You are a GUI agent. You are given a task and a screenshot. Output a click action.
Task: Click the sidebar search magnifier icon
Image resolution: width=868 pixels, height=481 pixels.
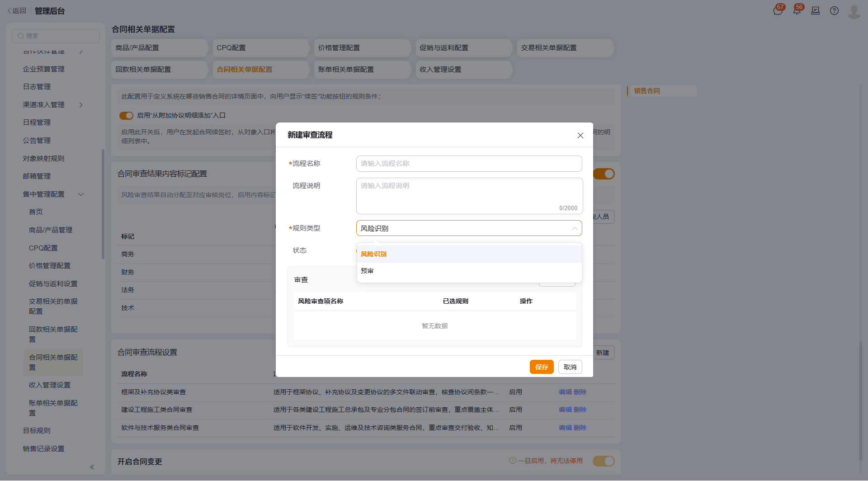pyautogui.click(x=20, y=36)
